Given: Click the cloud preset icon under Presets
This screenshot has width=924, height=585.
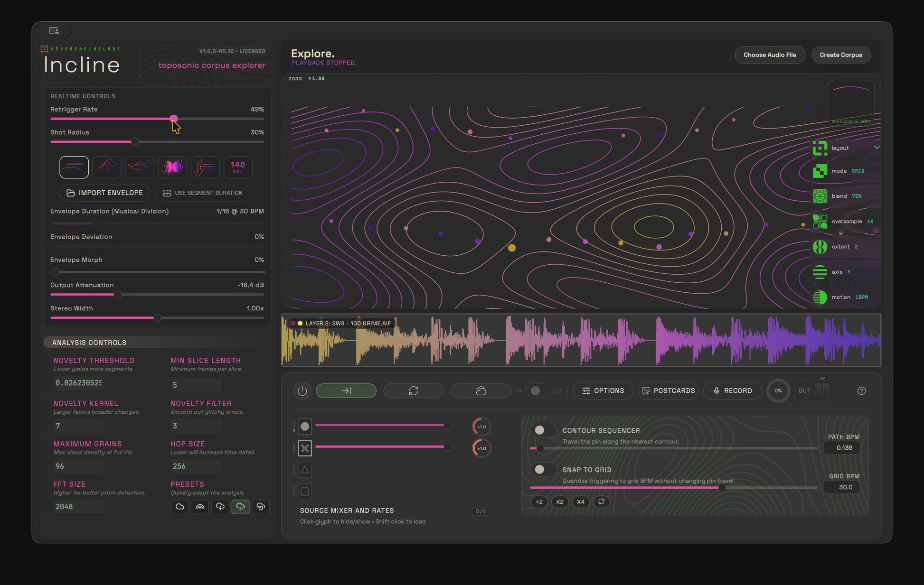Looking at the screenshot, I should (179, 507).
